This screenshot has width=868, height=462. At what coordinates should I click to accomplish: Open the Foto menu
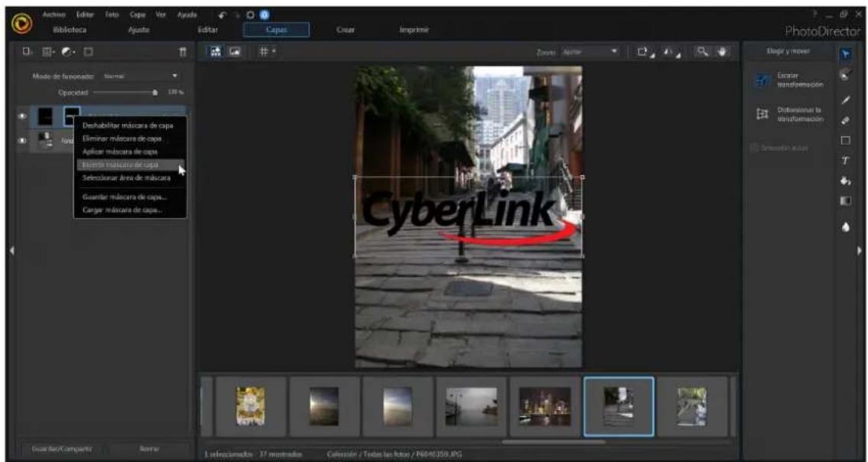112,15
